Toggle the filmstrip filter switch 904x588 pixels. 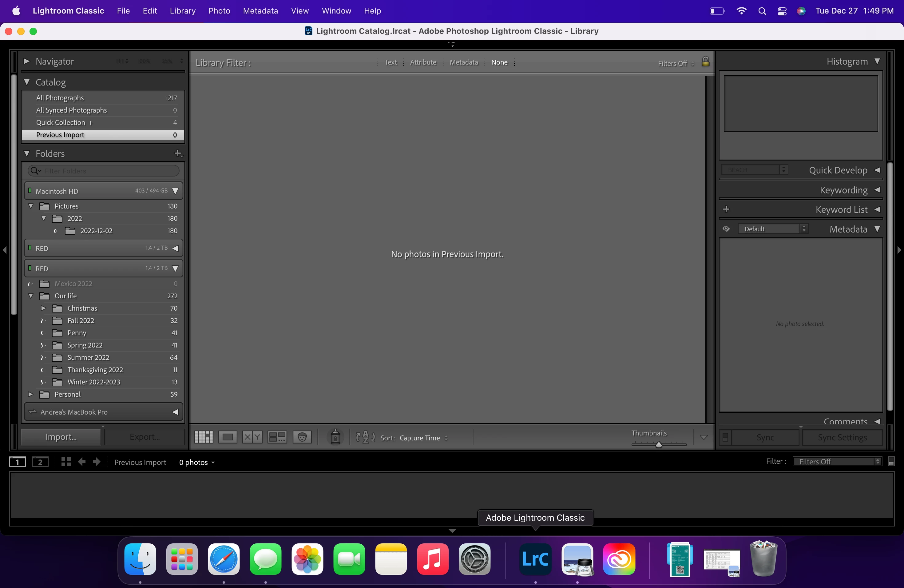pos(891,462)
